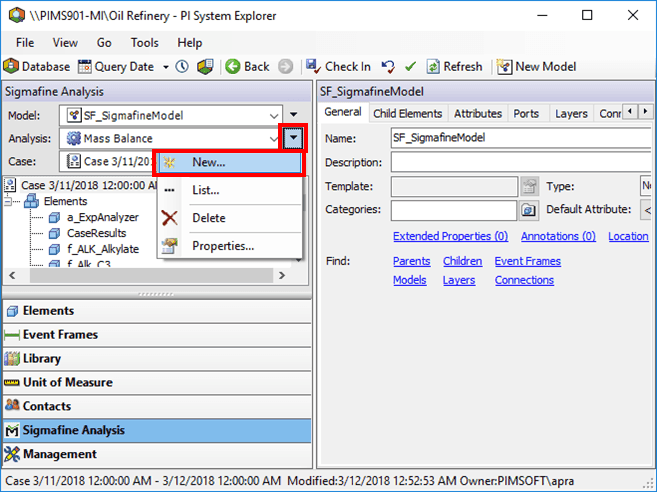Click the greyed Forward arrow icon
This screenshot has height=492, width=657.
[285, 67]
